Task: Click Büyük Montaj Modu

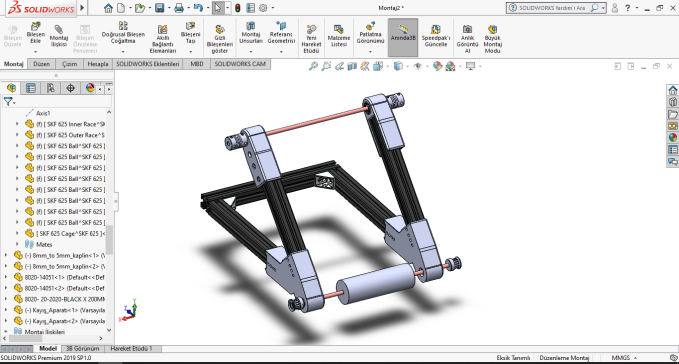Action: [x=492, y=39]
